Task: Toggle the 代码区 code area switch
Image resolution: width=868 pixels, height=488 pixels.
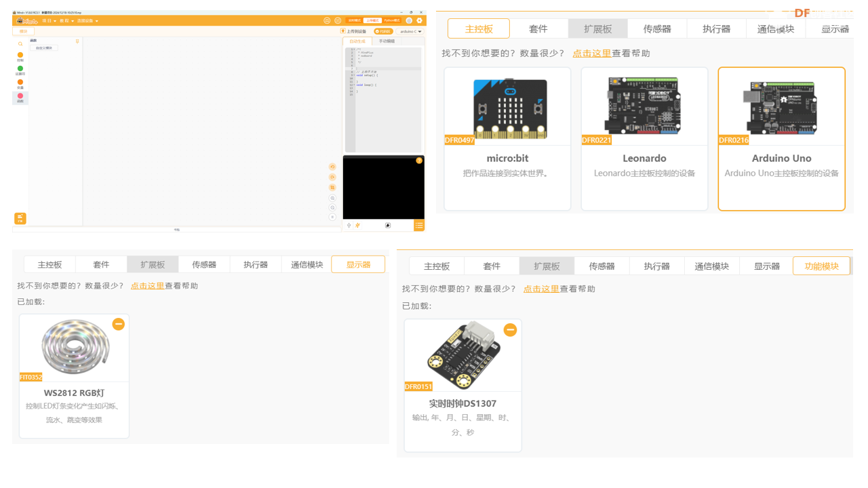Action: [x=383, y=31]
